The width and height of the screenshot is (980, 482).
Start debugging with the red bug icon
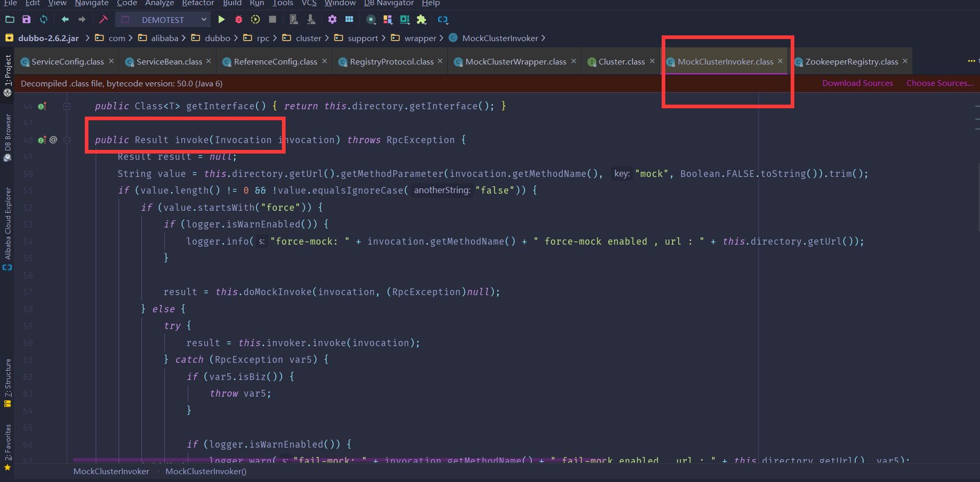[x=239, y=20]
